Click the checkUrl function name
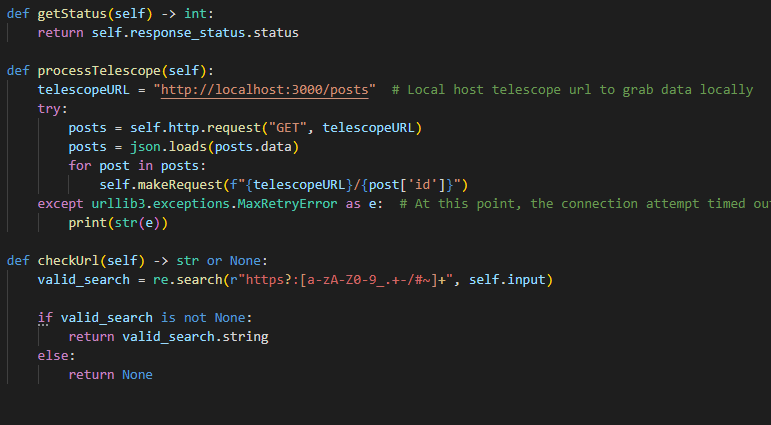The image size is (771, 425). coord(68,261)
